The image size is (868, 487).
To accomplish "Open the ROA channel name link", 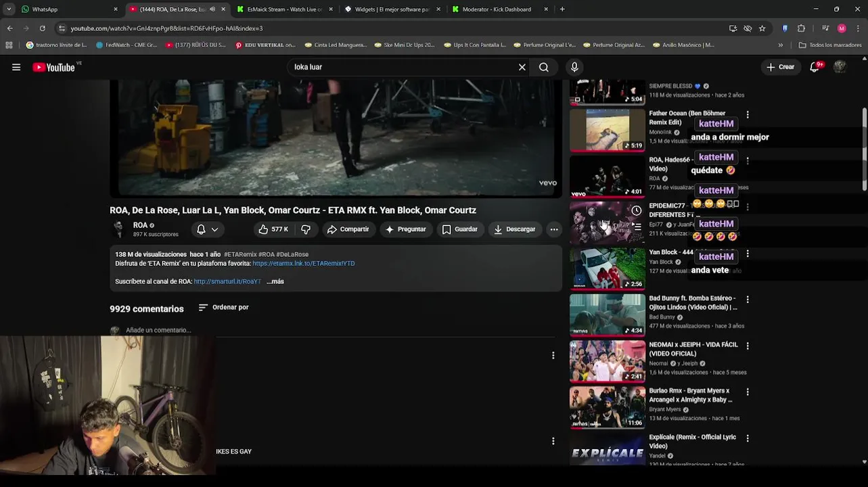I will click(140, 225).
